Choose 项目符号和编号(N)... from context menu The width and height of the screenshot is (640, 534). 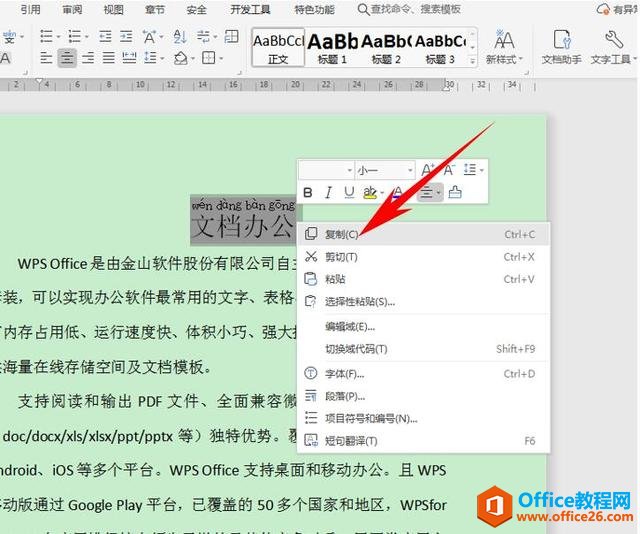coord(424,418)
